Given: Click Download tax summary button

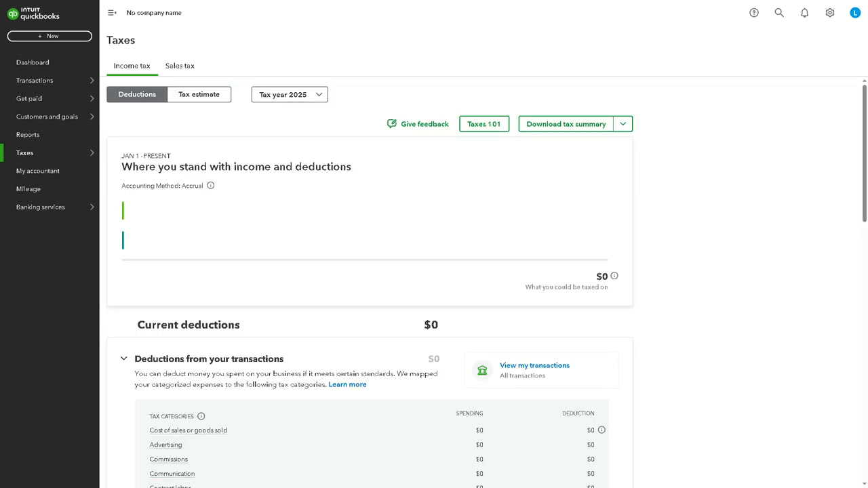Looking at the screenshot, I should tap(566, 124).
